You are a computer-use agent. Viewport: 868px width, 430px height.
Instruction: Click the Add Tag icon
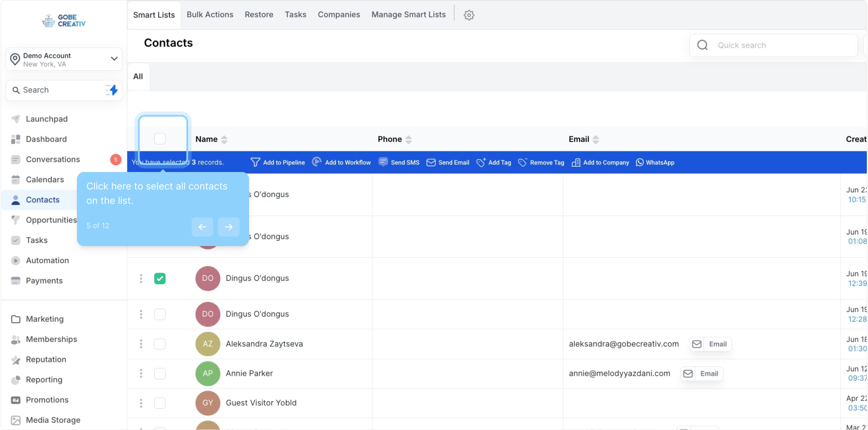pyautogui.click(x=481, y=162)
